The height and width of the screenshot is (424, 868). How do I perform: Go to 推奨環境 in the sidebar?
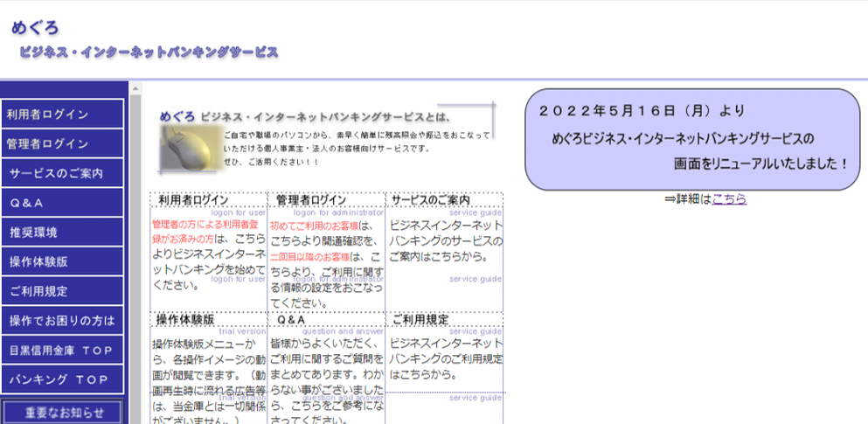(x=62, y=232)
